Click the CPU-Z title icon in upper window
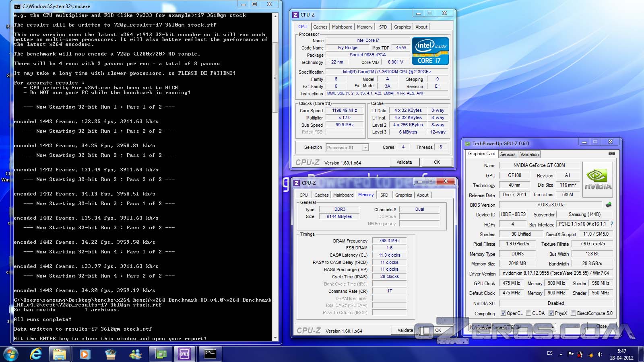This screenshot has width=644, height=362. (x=295, y=14)
